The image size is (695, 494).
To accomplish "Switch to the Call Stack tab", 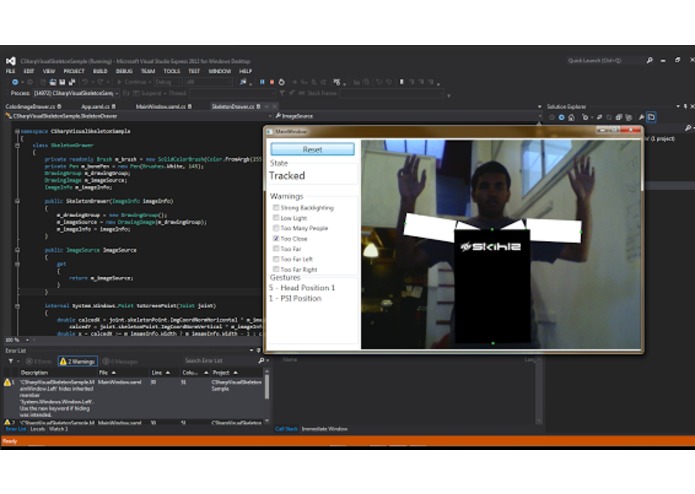I will (x=286, y=429).
